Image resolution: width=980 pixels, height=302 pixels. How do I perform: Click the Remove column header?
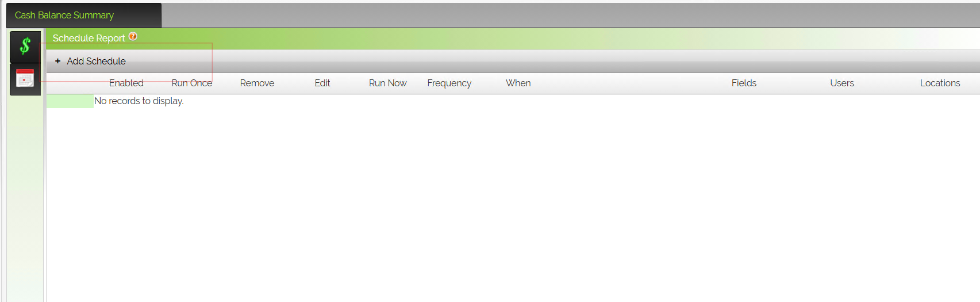coord(257,83)
